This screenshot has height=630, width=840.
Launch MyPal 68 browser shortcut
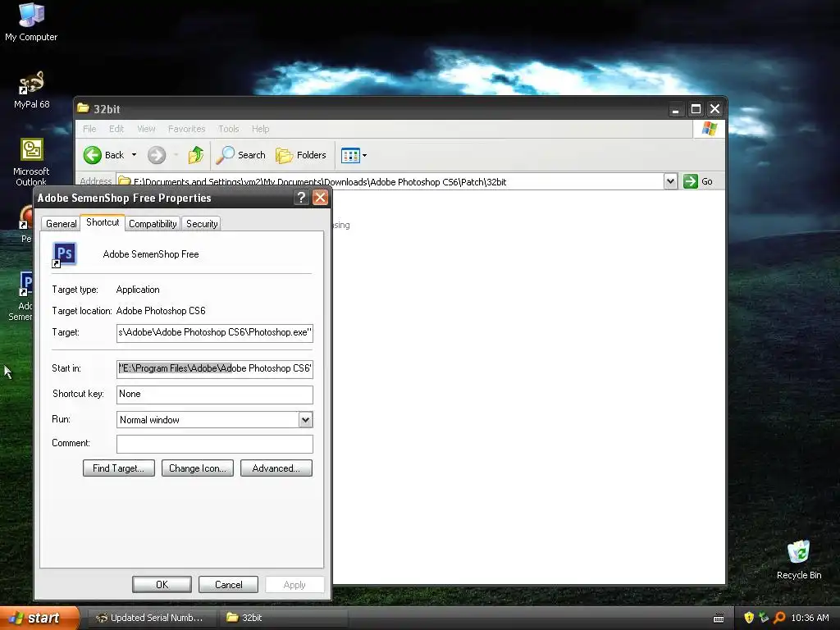(x=31, y=89)
